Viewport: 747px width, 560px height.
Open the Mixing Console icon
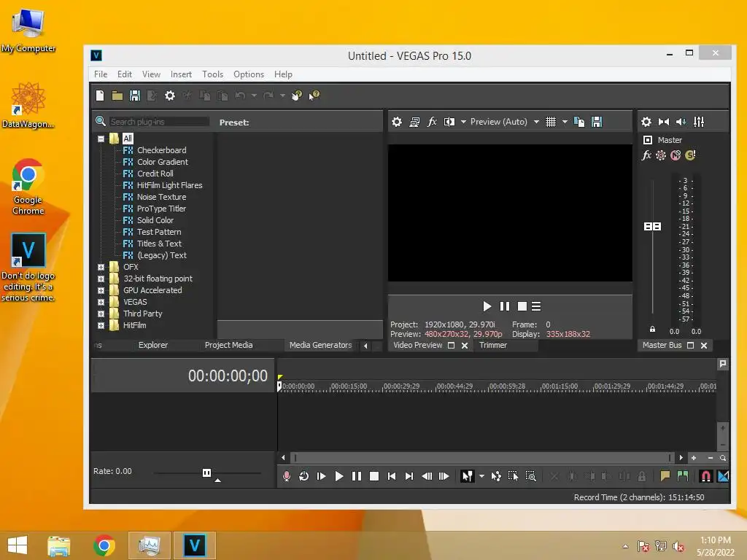click(699, 122)
